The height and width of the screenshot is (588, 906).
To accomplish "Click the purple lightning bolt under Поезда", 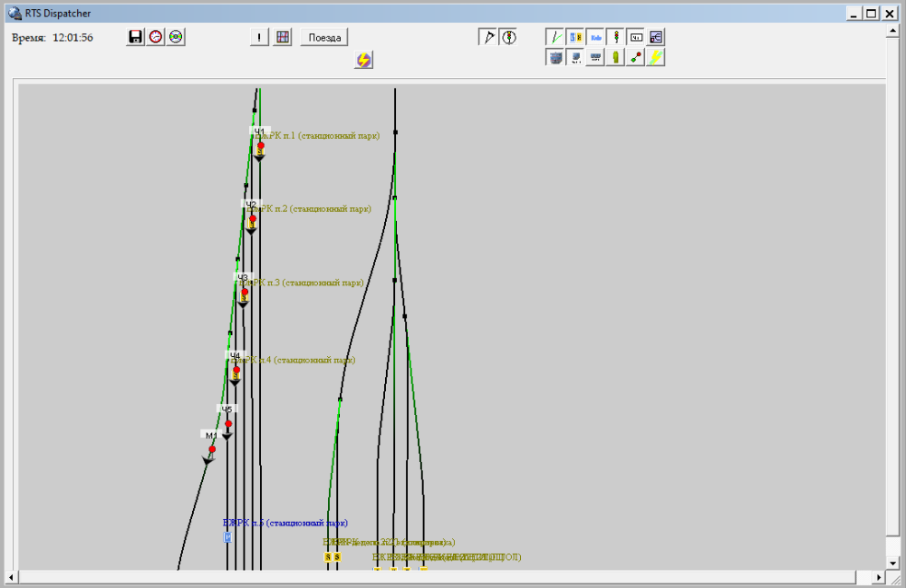I will (x=363, y=60).
